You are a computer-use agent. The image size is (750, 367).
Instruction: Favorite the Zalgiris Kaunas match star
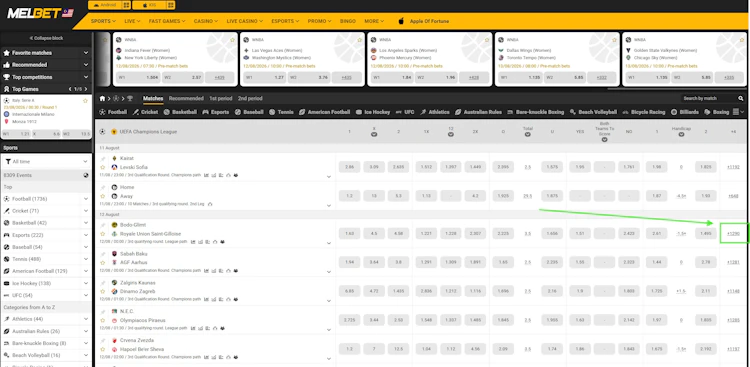coord(102,291)
